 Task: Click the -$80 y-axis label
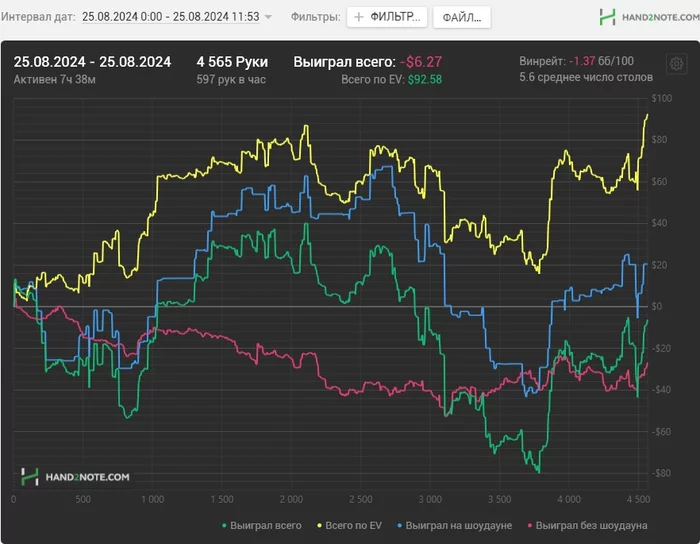[661, 473]
